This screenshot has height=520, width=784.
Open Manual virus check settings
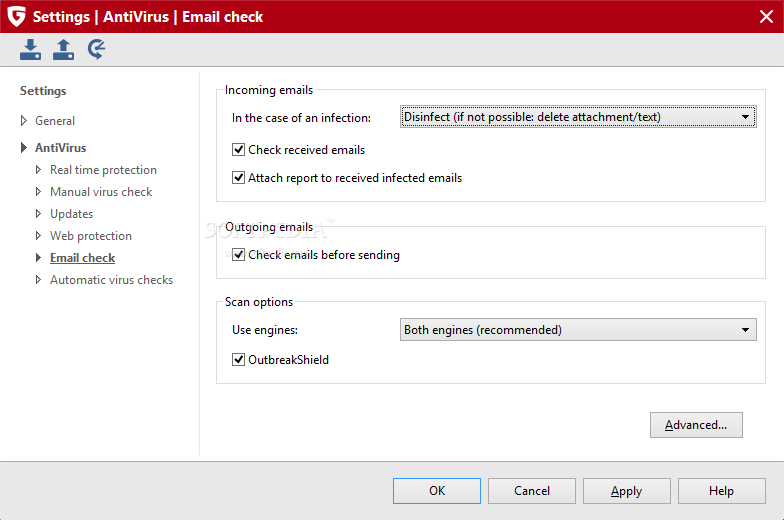click(x=101, y=192)
